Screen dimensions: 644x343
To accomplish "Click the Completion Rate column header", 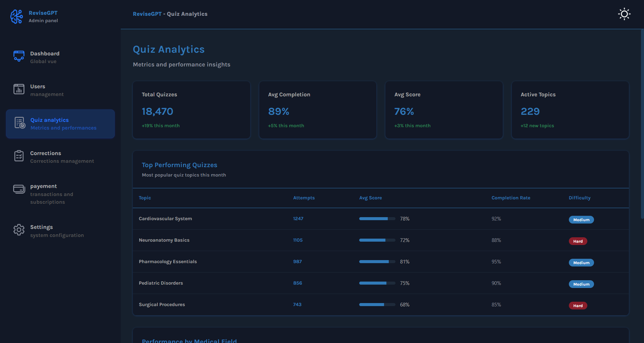I will pos(511,198).
